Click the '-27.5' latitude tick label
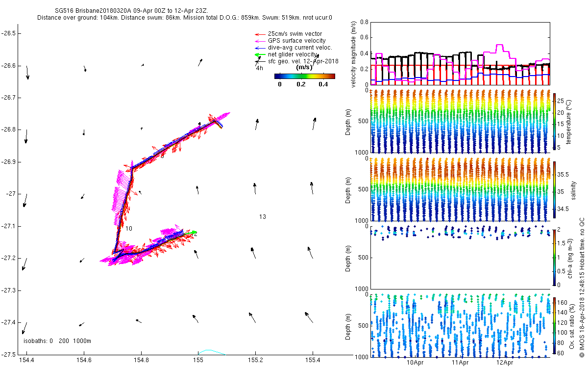Screen dimensions: 588x368 coord(9,354)
